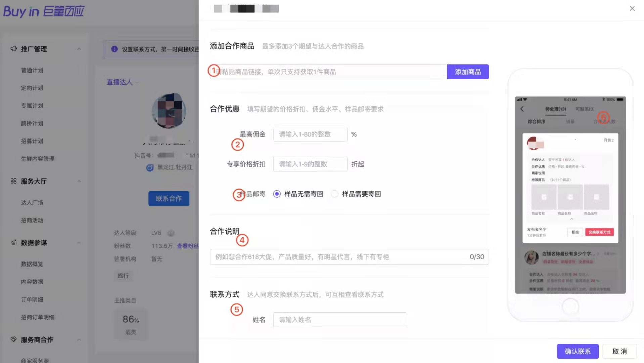Screen dimensions: 644x363
Task: Click the influencer avatar image
Action: coord(169,111)
